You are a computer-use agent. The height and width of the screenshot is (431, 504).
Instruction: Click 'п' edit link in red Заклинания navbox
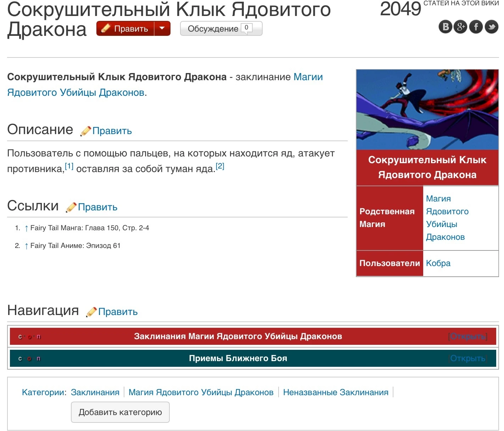(39, 337)
